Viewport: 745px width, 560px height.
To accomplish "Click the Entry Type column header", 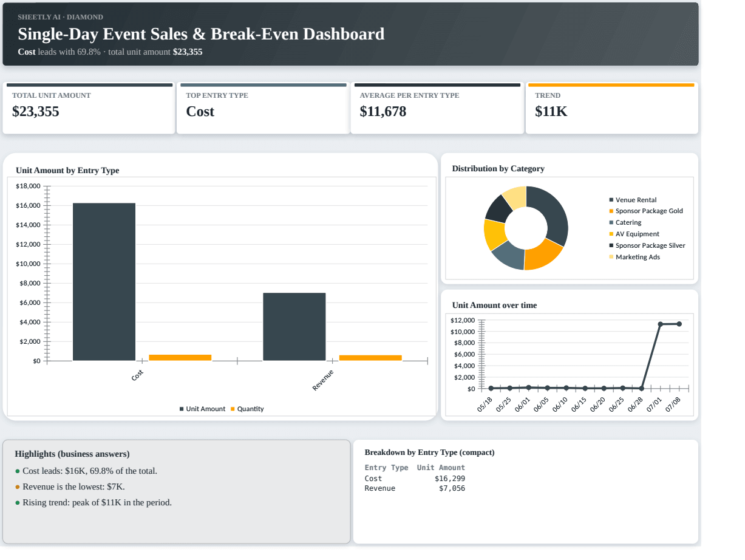I will tap(386, 468).
